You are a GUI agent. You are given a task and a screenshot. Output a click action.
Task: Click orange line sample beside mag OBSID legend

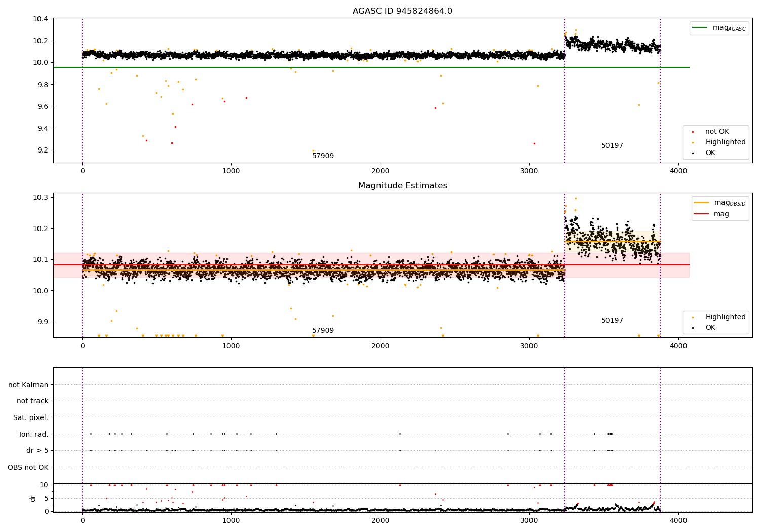[702, 203]
